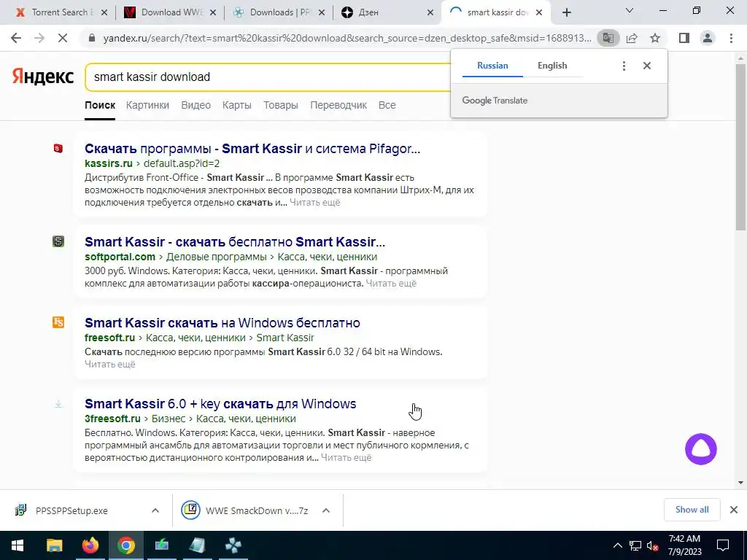Close the downloads bar
Screen dimensions: 747x560
point(734,510)
